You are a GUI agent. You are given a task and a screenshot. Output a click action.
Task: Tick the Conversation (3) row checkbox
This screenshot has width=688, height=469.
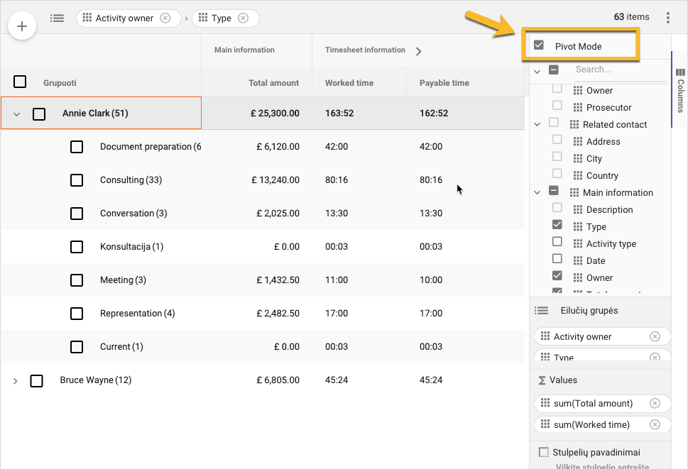tap(77, 213)
